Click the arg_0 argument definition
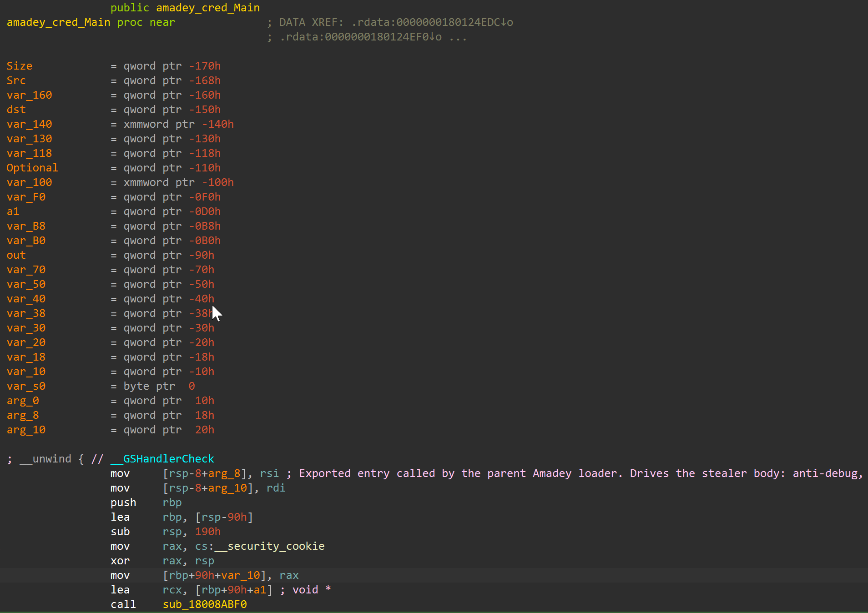This screenshot has height=613, width=868. (x=23, y=401)
